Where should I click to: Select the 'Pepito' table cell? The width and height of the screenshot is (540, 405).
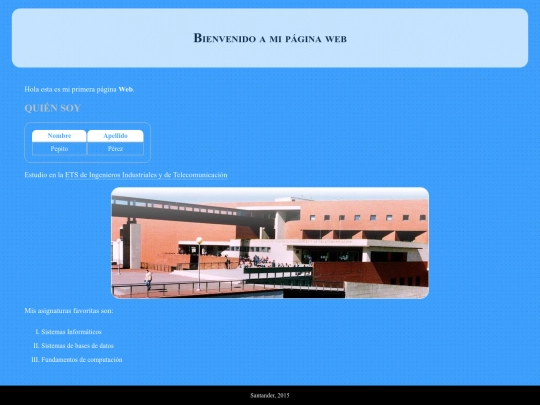tap(59, 149)
